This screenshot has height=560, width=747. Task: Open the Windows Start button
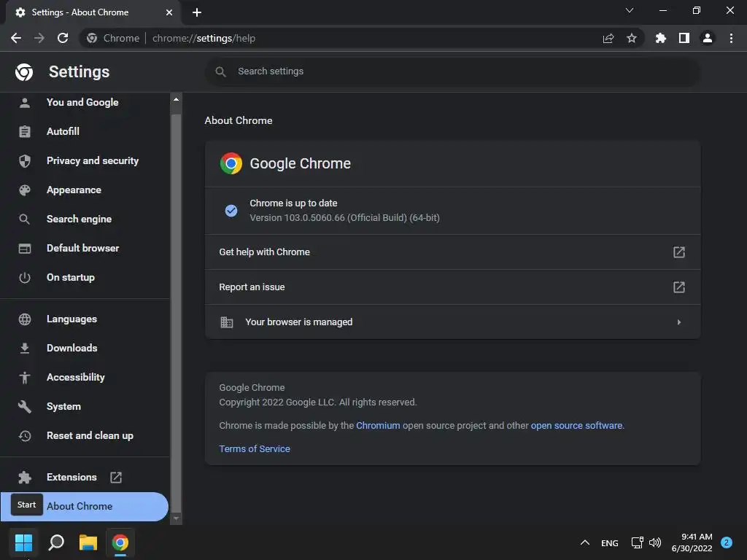point(23,542)
